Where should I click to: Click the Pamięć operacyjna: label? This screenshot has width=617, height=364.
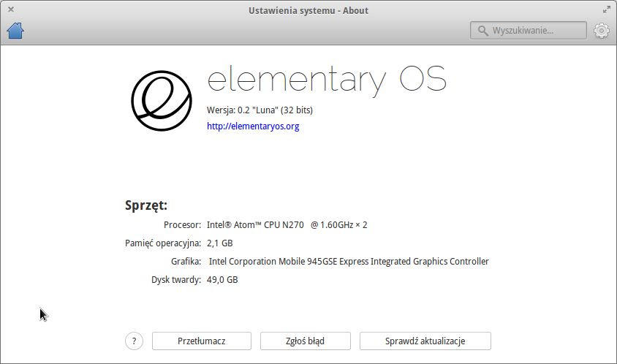point(163,243)
